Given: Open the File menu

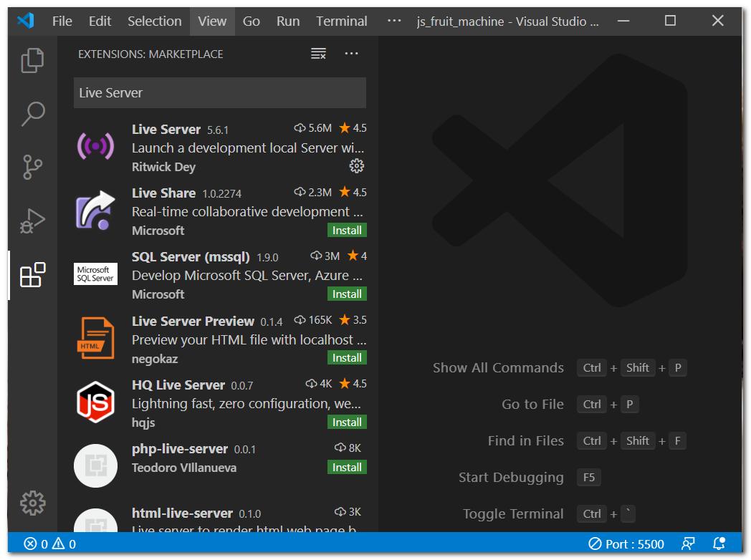Looking at the screenshot, I should click(x=62, y=21).
